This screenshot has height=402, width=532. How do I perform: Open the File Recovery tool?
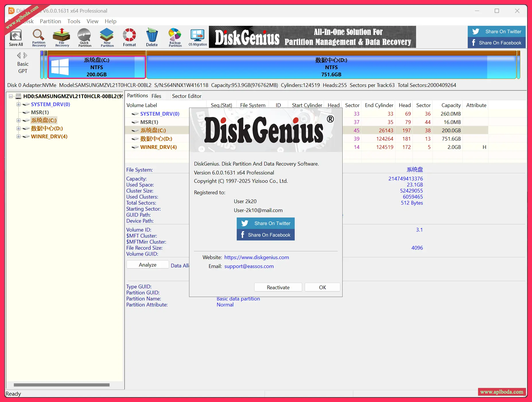[x=62, y=37]
